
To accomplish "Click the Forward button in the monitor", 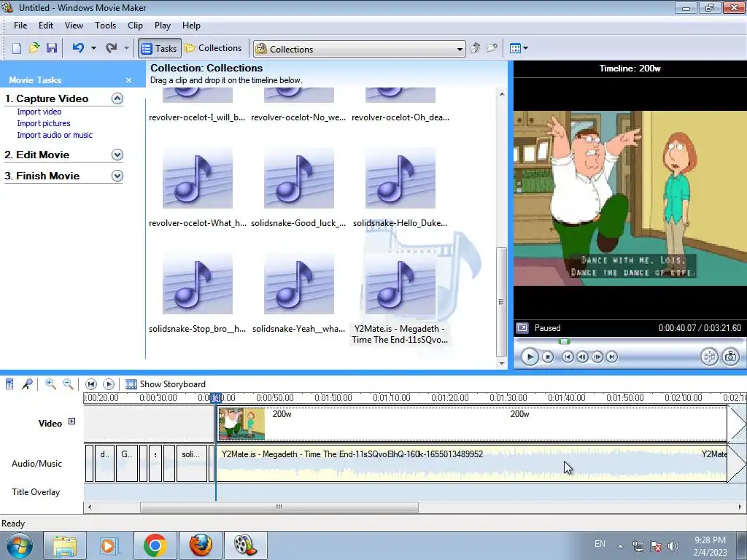I will tap(612, 357).
